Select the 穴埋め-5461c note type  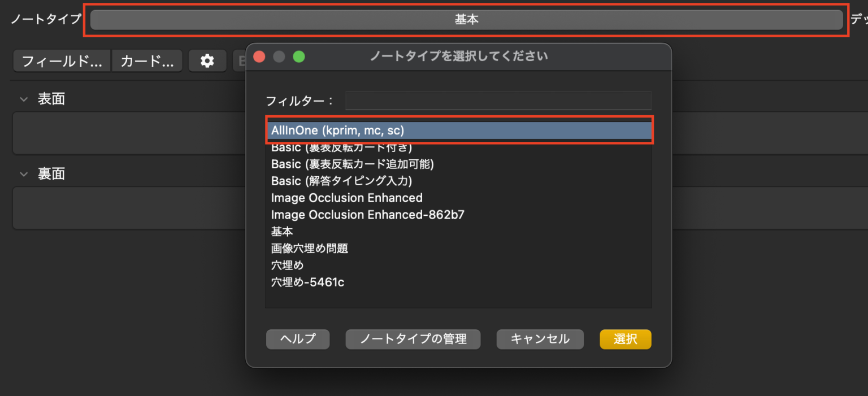[307, 281]
